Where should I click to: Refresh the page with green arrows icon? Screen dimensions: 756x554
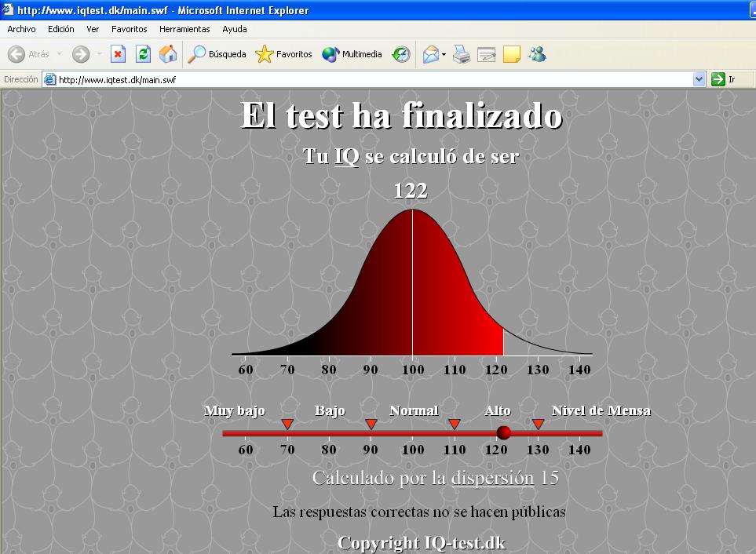[x=143, y=54]
